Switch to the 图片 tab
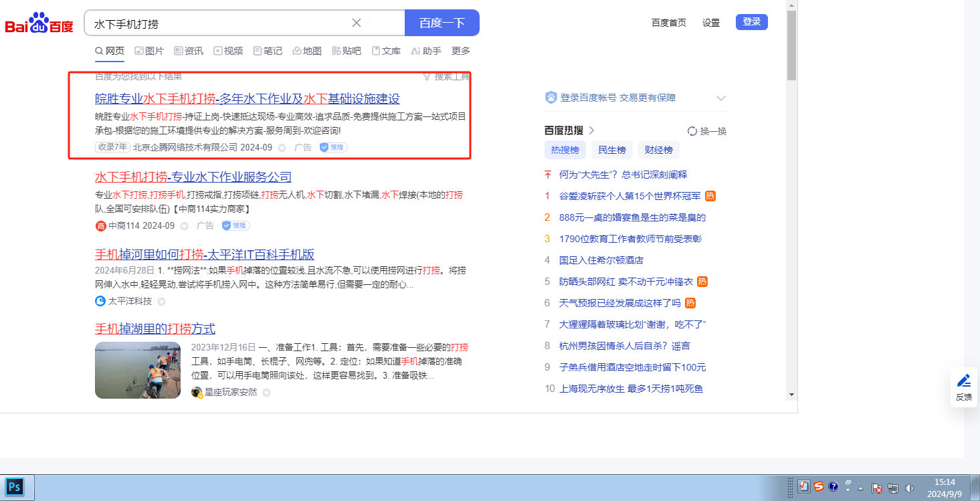The image size is (980, 501). coord(149,51)
